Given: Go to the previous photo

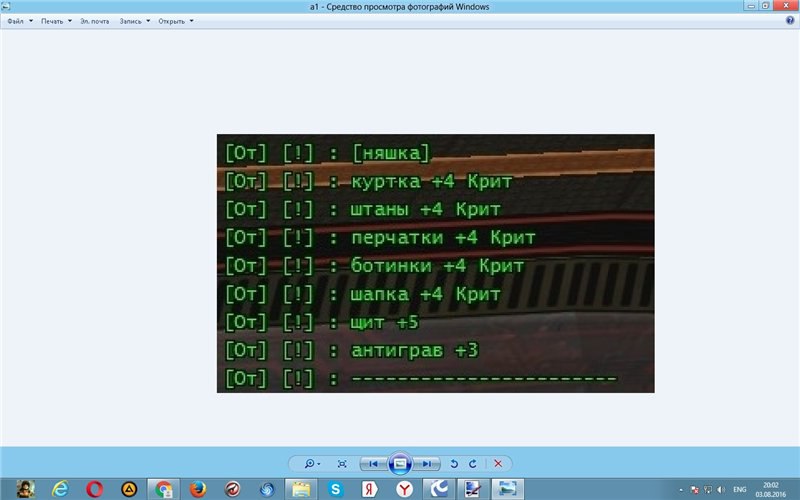Looking at the screenshot, I should 373,464.
